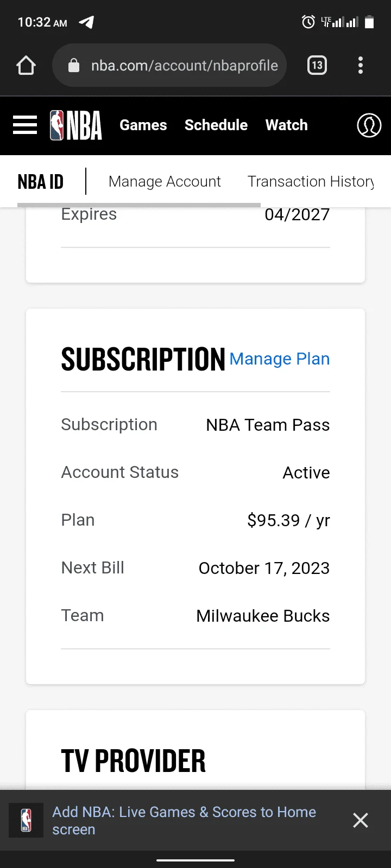Open browser three-dot overflow menu
This screenshot has height=868, width=391.
361,66
